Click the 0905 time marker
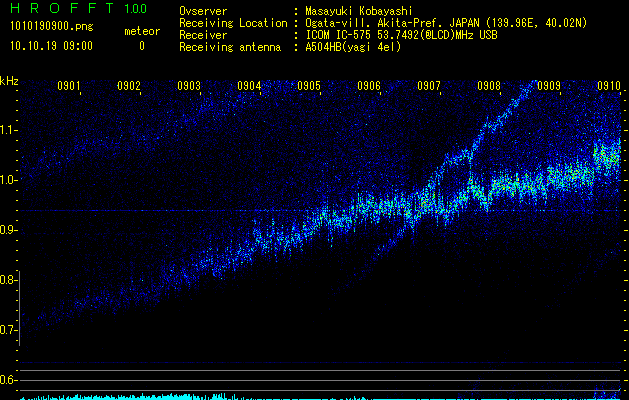The width and height of the screenshot is (629, 400). (x=309, y=86)
